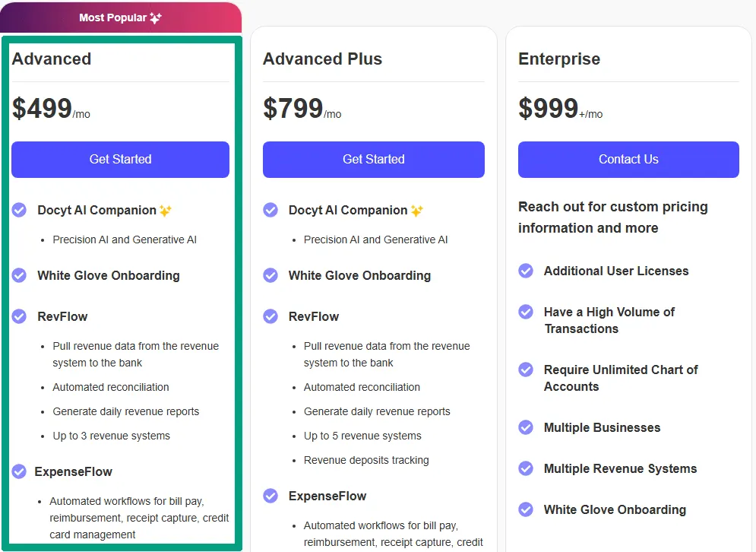
Task: Click Contact Us on the Enterprise plan
Action: (x=628, y=160)
